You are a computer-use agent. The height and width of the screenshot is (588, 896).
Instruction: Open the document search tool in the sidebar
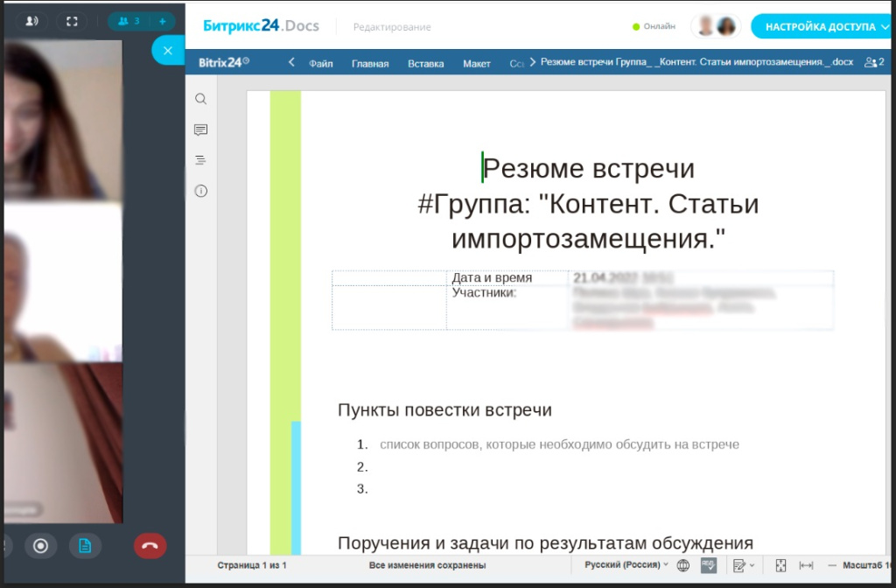[x=200, y=99]
